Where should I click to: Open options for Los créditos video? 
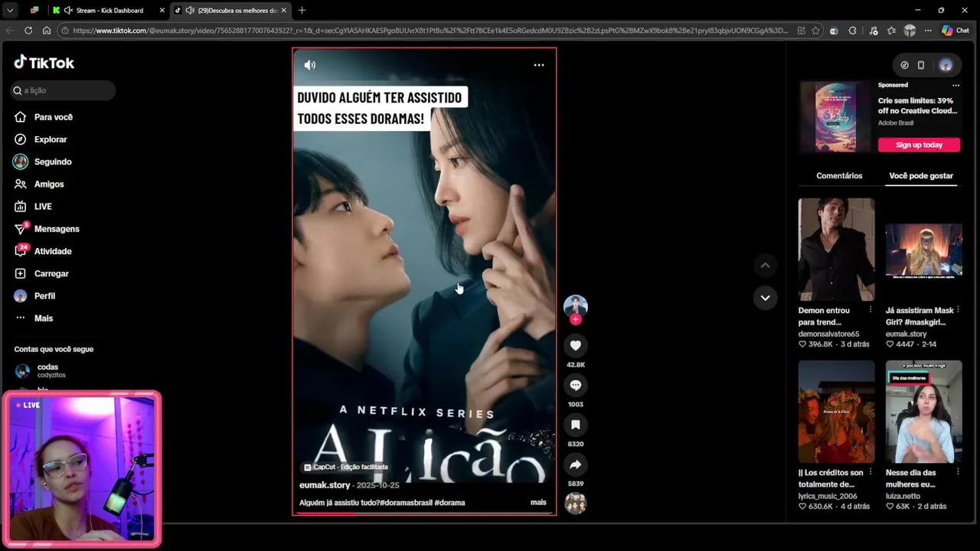871,472
